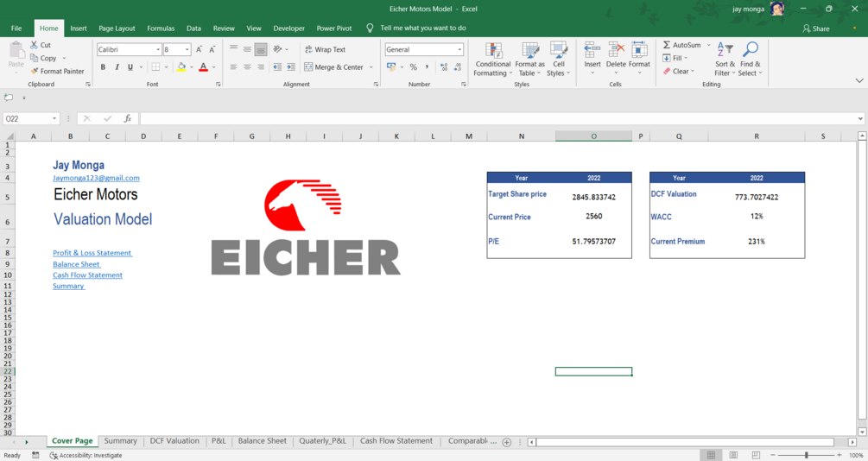Screen dimensions: 868x461
Task: Click Profit & Loss Statement link
Action: point(92,253)
